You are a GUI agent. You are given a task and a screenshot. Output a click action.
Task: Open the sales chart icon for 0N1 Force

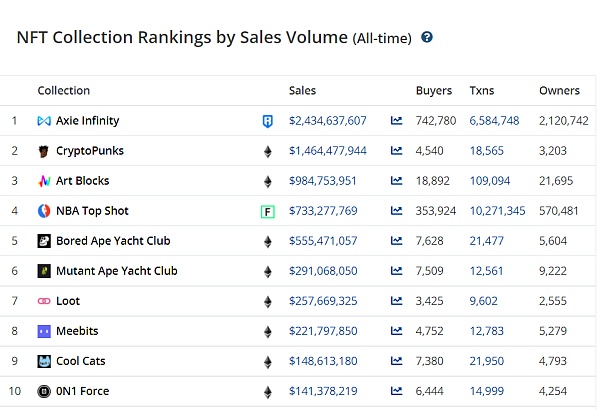(x=397, y=391)
